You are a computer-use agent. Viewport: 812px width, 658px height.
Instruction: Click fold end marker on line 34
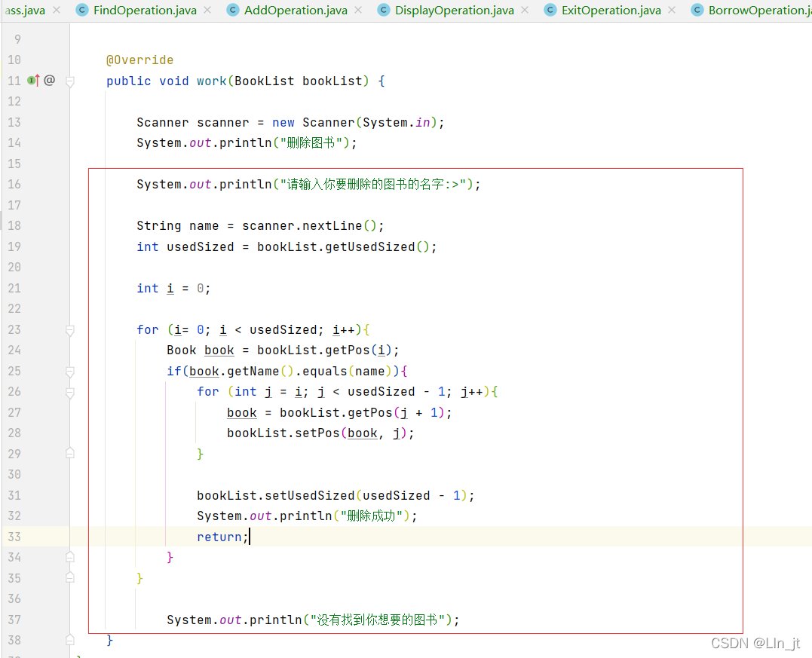pyautogui.click(x=70, y=557)
